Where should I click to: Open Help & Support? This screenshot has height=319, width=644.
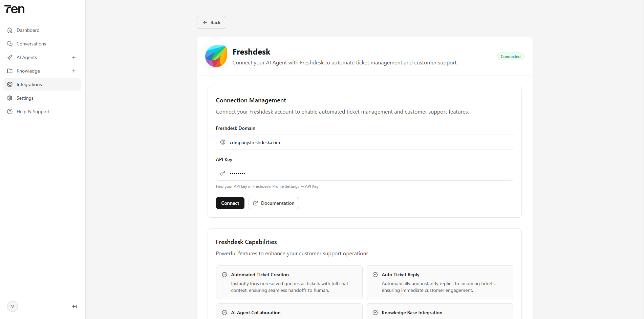(x=33, y=112)
